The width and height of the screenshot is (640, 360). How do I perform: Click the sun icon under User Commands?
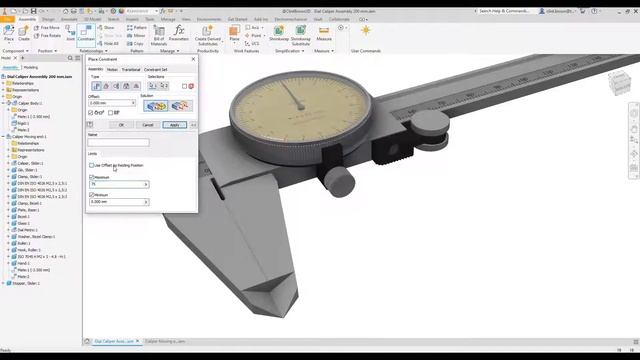pyautogui.click(x=366, y=31)
